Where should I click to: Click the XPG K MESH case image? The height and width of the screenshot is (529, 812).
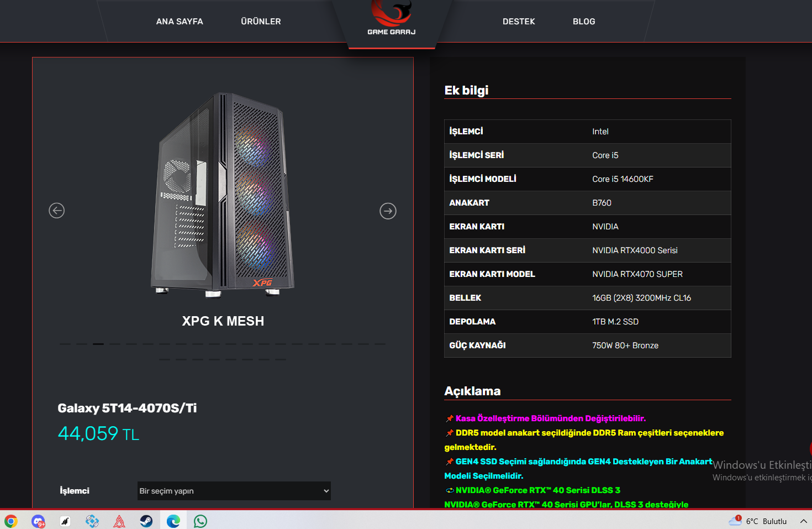(223, 195)
